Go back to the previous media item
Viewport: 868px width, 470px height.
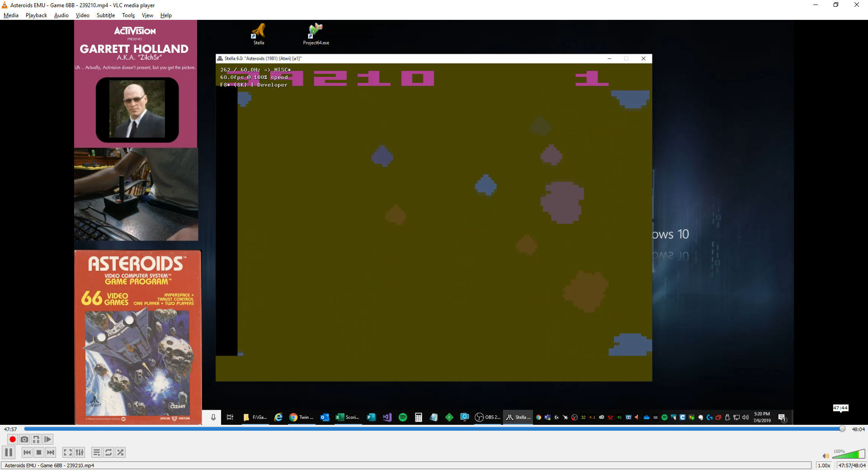(x=27, y=452)
